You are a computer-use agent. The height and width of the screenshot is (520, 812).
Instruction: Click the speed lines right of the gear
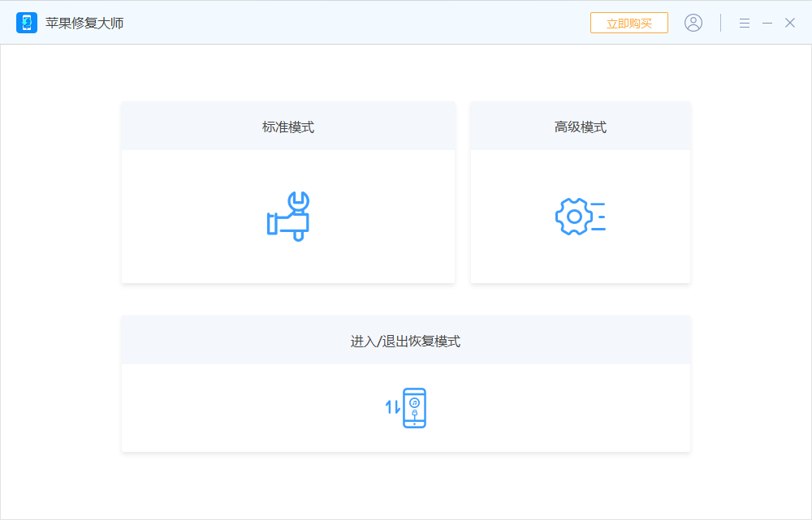click(599, 217)
